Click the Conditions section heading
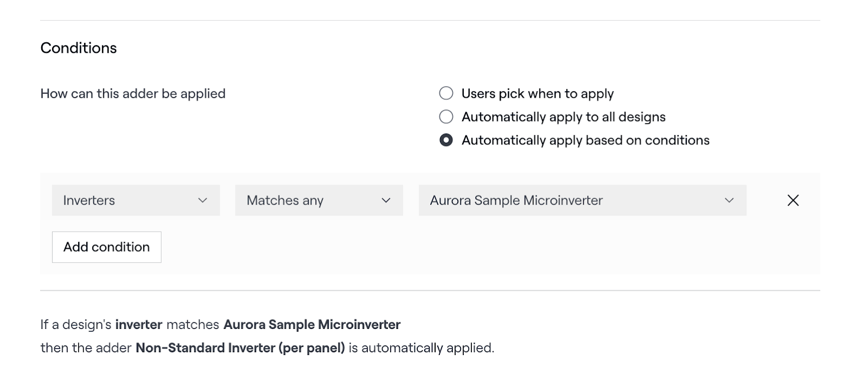 pos(79,48)
